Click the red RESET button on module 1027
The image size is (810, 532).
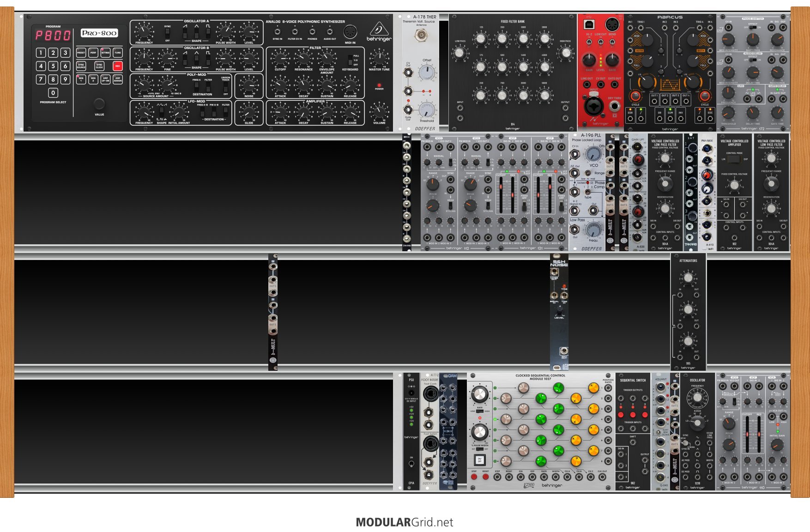coord(485,478)
